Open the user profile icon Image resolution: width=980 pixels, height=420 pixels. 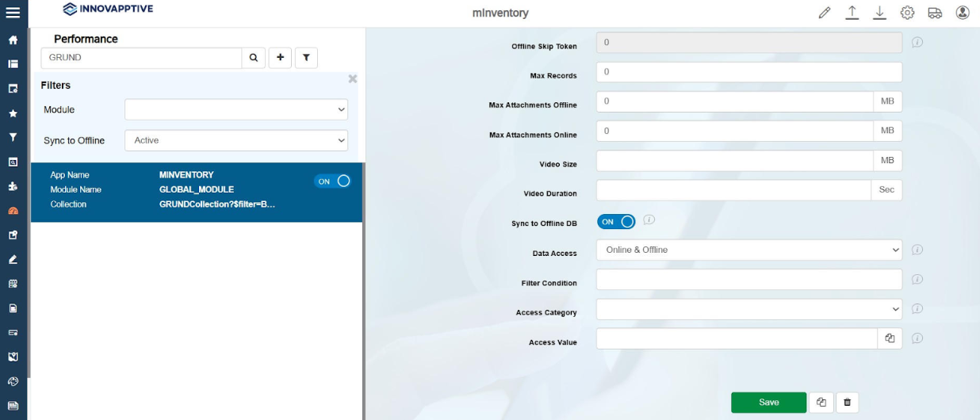coord(963,13)
